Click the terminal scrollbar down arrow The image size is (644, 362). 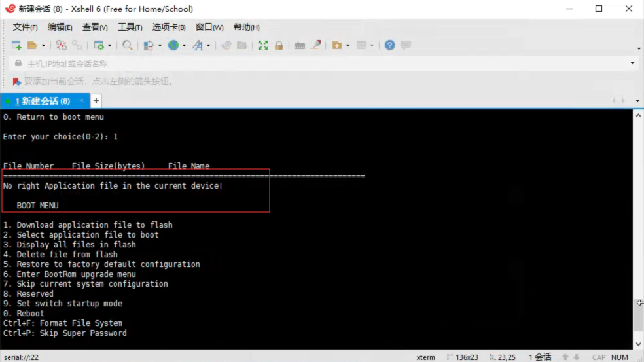point(638,344)
